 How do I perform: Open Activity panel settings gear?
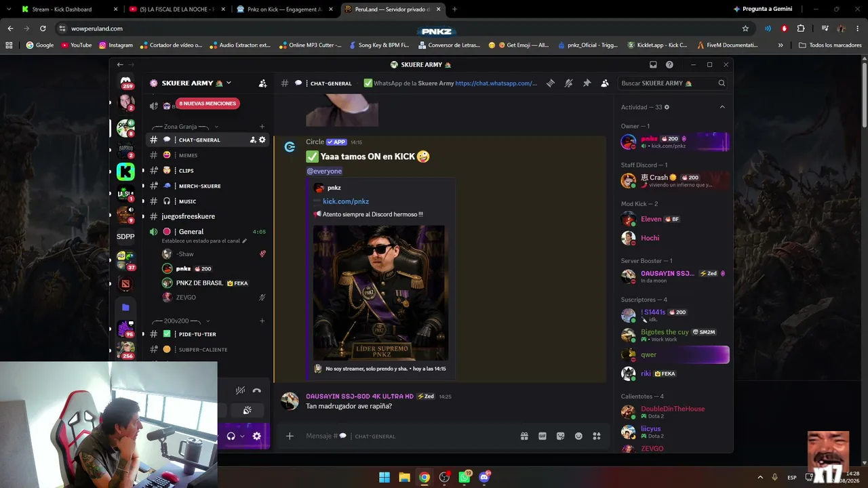point(667,107)
